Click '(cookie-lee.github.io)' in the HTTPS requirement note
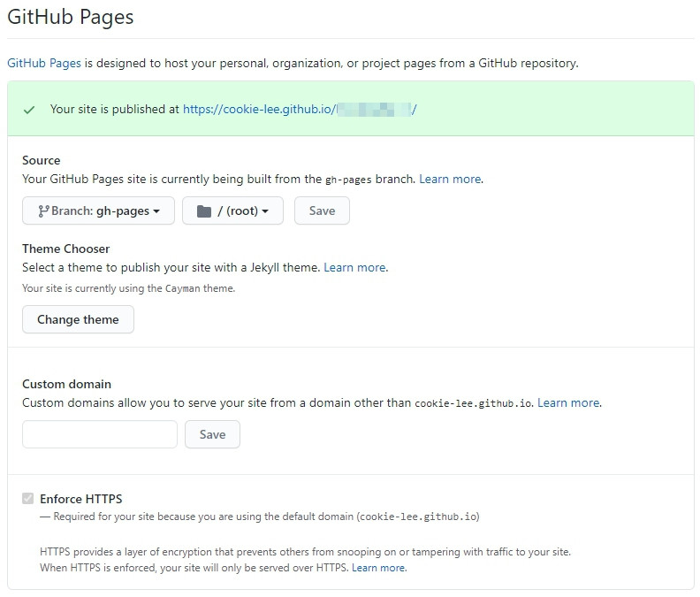 (418, 517)
